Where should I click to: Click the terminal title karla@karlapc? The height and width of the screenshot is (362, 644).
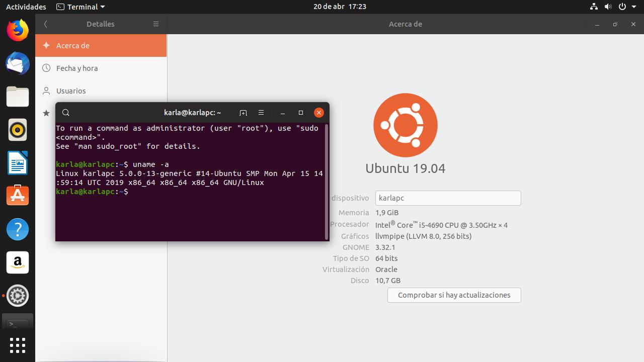point(193,113)
